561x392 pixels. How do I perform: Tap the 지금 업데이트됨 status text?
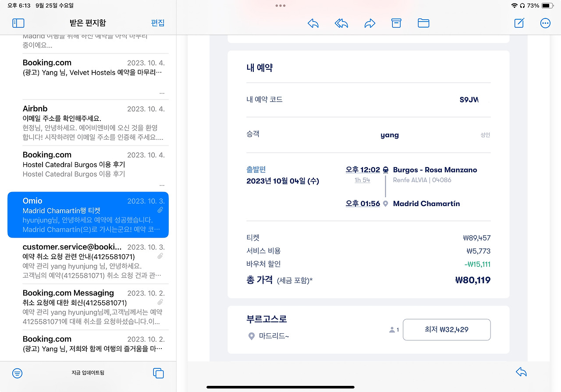tap(88, 373)
